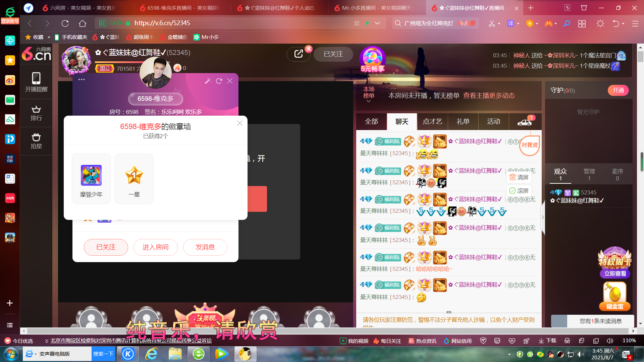The image size is (644, 362).
Task: Open 超级周卡 bookmark
Action: [140, 37]
